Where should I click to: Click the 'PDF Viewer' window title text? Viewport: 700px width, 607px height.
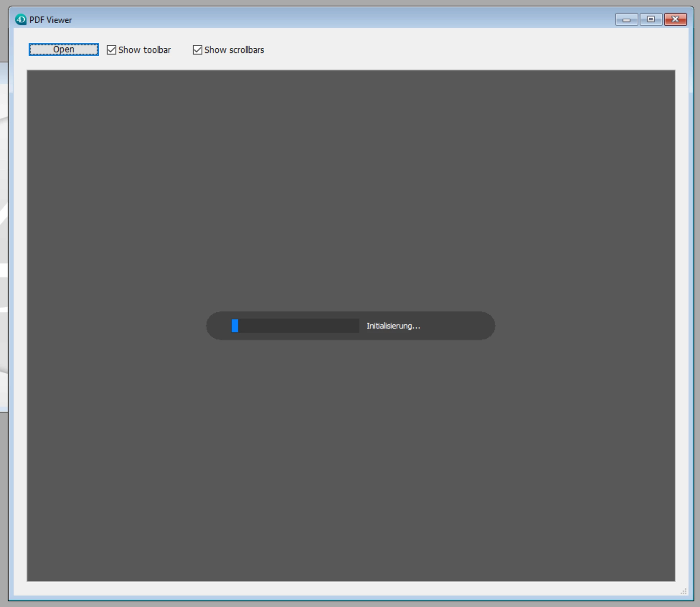point(50,20)
